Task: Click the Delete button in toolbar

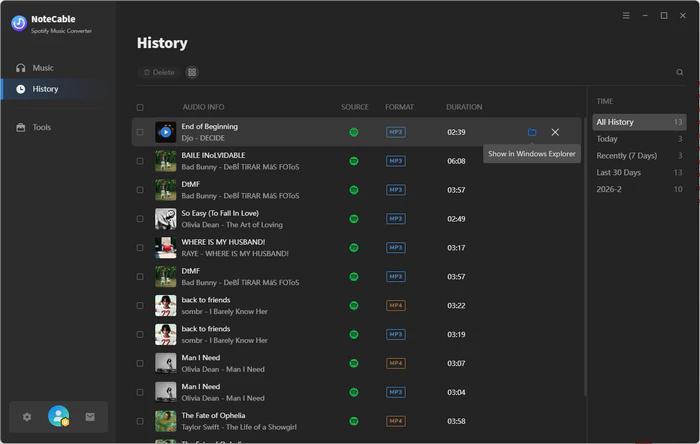Action: click(159, 72)
